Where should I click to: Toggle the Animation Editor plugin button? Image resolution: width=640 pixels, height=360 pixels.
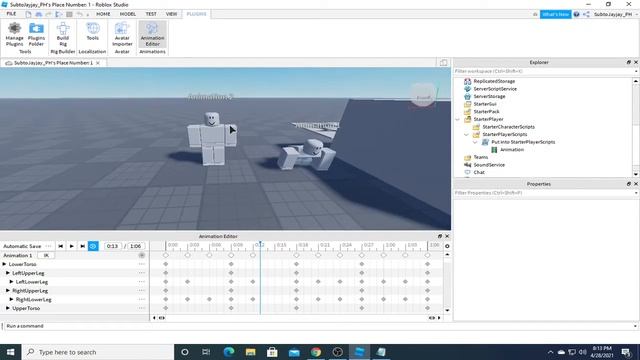pos(152,34)
